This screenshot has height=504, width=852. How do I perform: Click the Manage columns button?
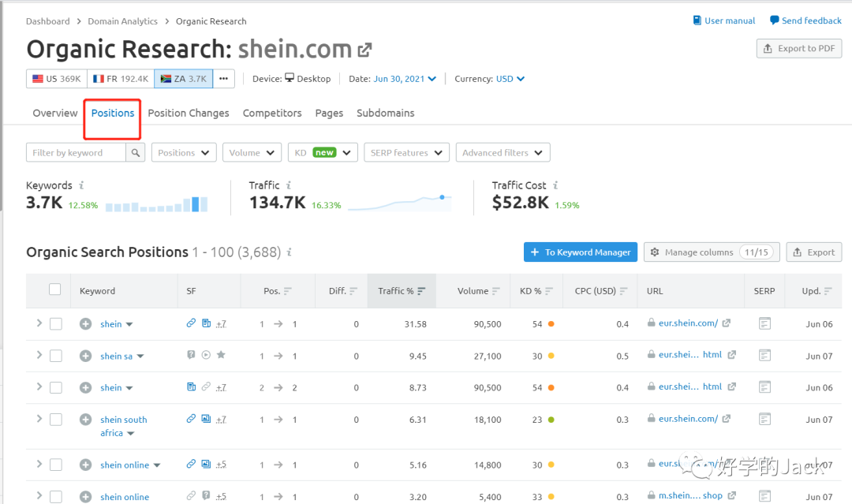(x=712, y=252)
